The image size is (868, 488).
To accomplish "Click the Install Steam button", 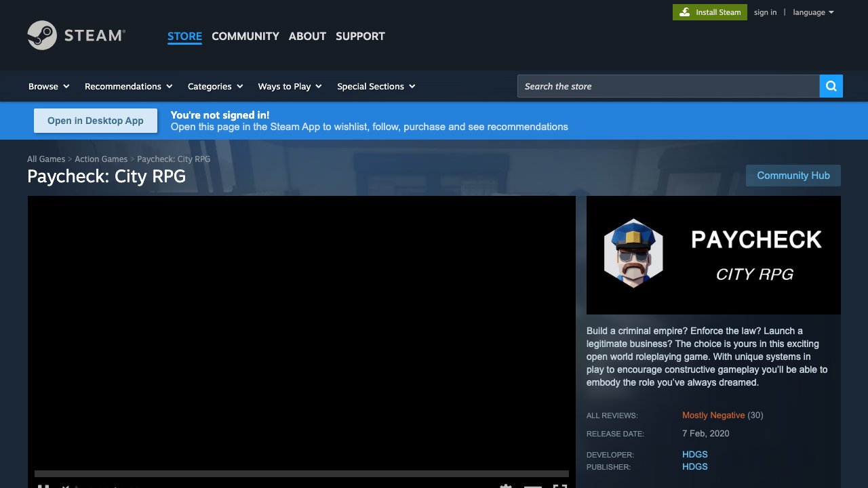I will coord(709,12).
